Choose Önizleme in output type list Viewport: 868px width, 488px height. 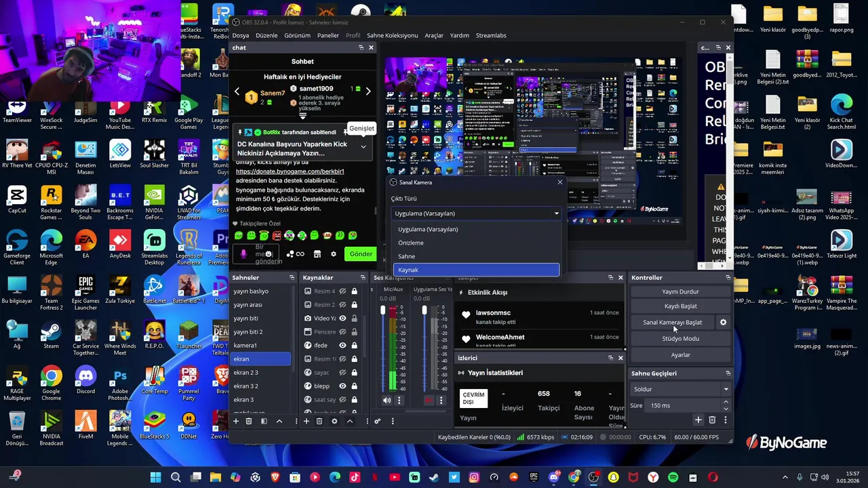point(477,243)
